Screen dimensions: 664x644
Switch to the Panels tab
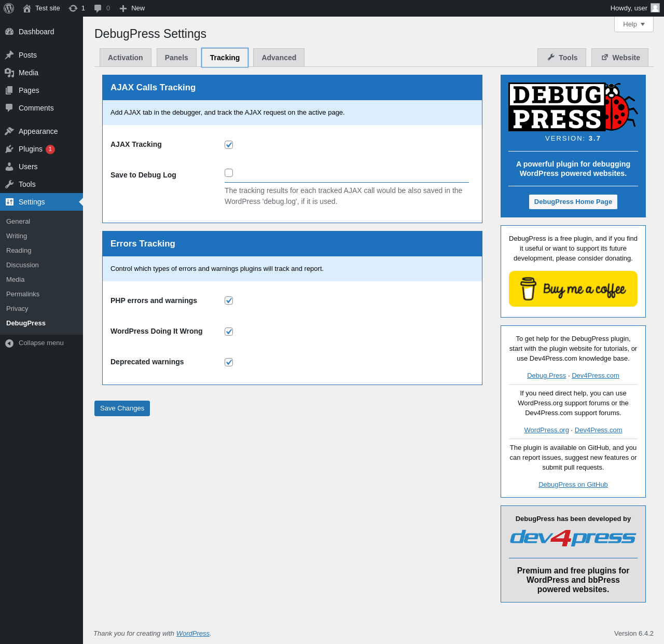point(176,58)
